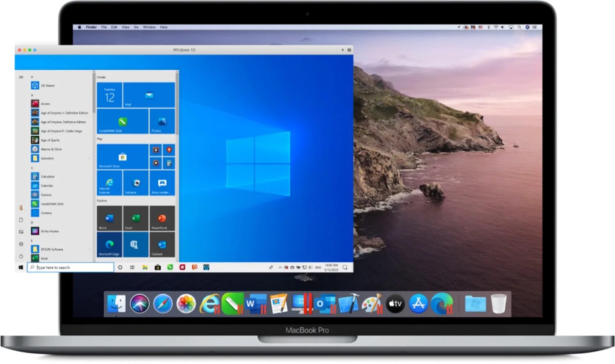The image size is (615, 364).
Task: Open the Help menu in menu bar
Action: [x=164, y=27]
